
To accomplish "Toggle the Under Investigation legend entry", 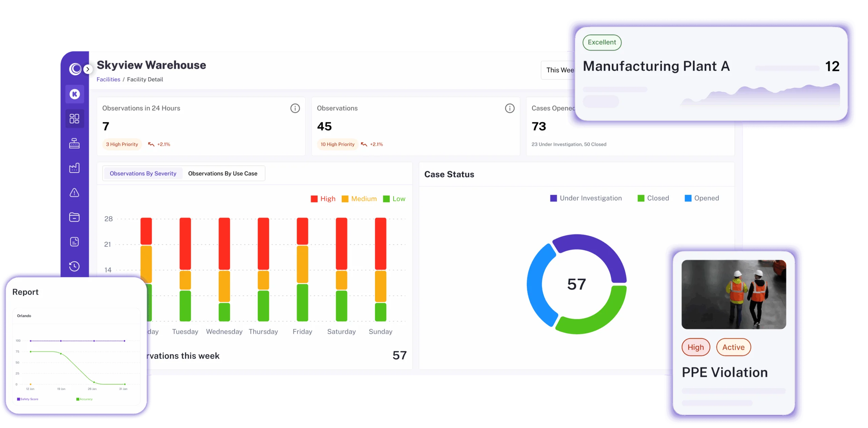I will [x=586, y=198].
